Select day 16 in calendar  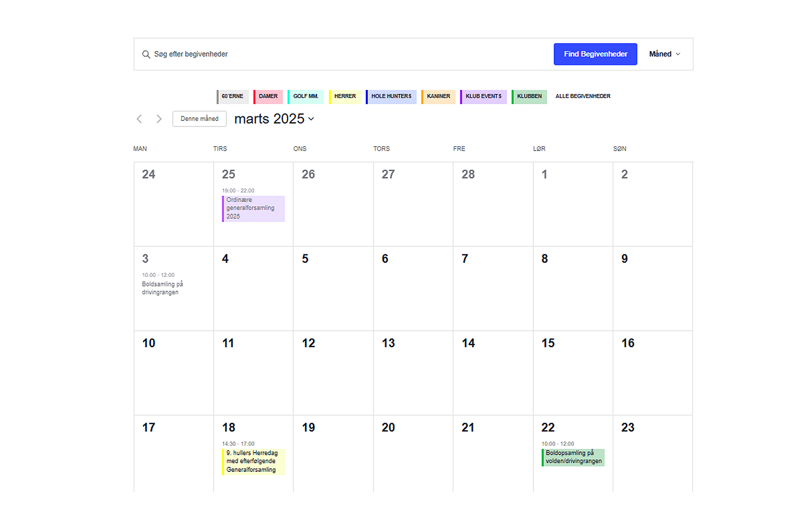point(628,343)
